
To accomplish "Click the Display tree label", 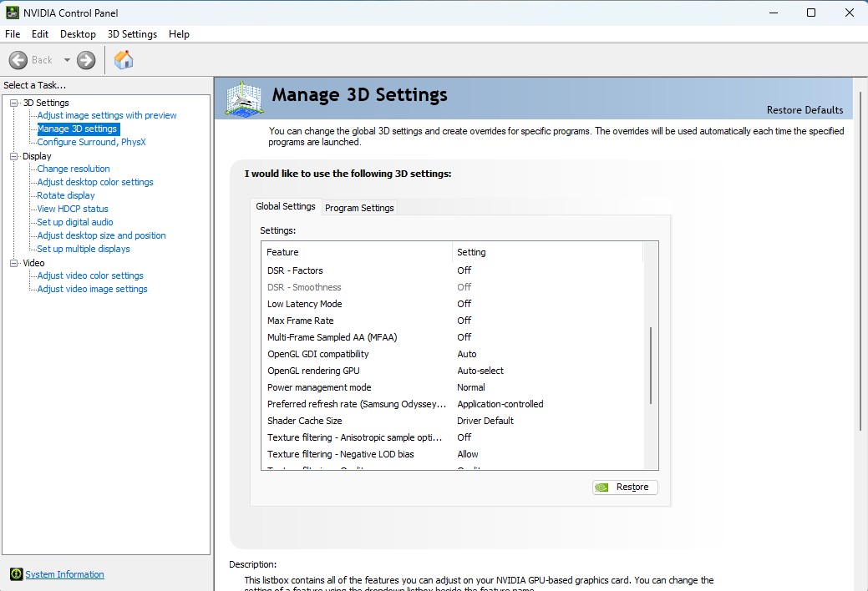I will tap(37, 156).
